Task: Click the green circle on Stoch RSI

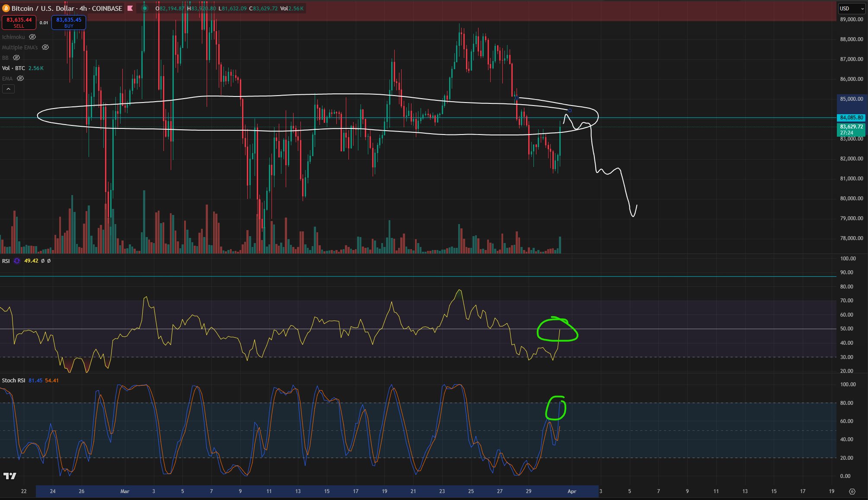Action: (556, 408)
